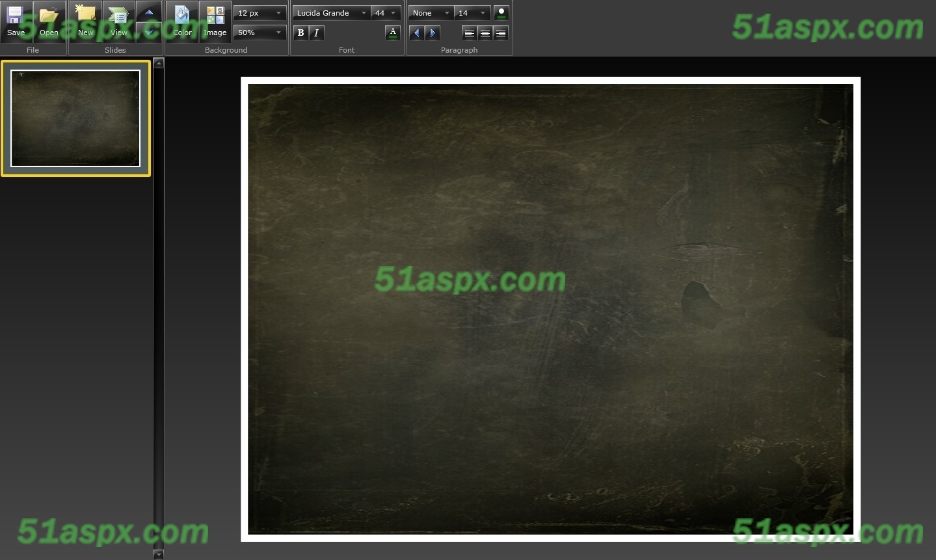Viewport: 936px width, 560px height.
Task: Move the slide up with the up arrow
Action: (149, 12)
